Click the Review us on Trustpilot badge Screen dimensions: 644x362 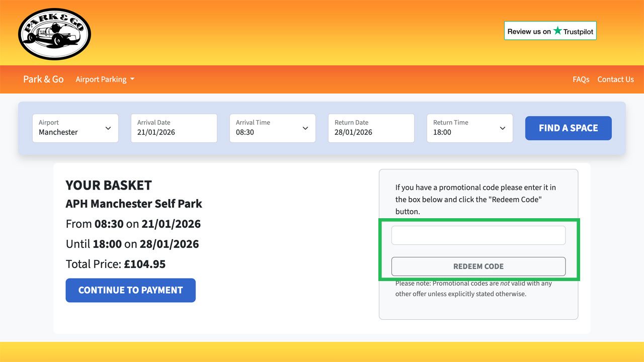[x=550, y=30]
